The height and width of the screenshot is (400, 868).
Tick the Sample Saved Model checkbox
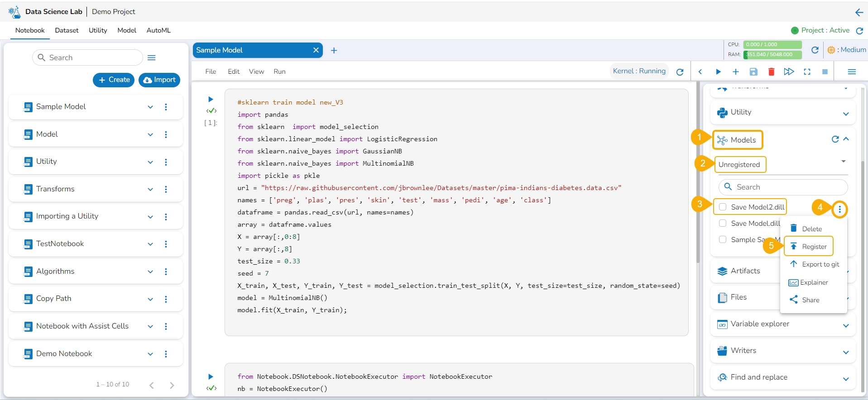click(723, 239)
